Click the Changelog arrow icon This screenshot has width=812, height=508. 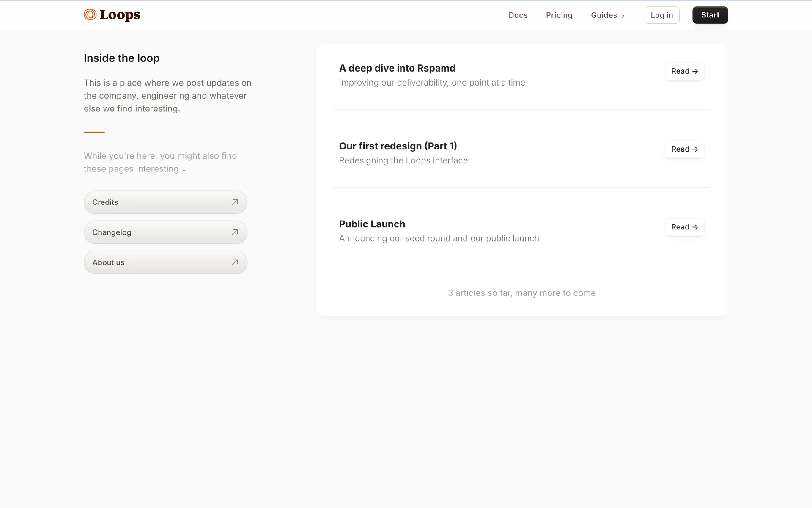click(x=235, y=232)
